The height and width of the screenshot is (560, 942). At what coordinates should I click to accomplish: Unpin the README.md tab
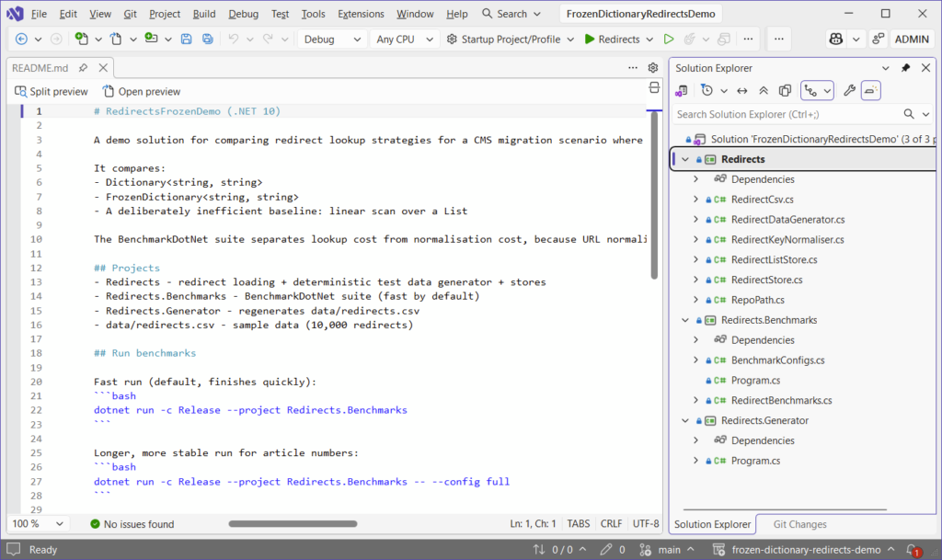click(x=81, y=67)
